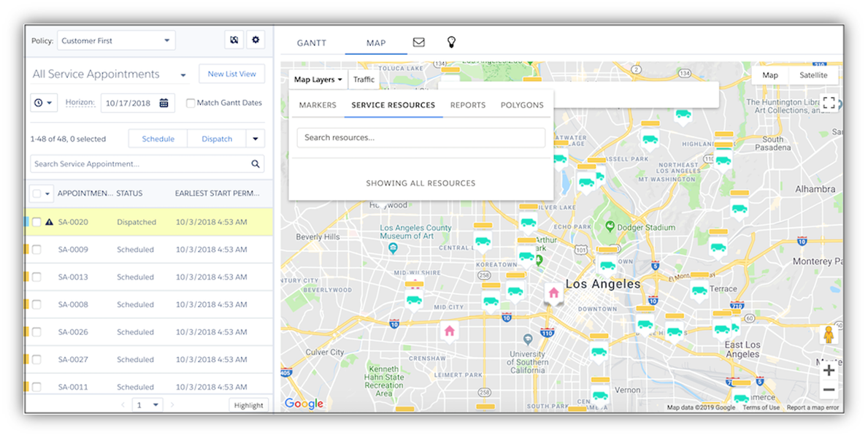Click the New List View button
Screen dimensions: 868x438
click(x=231, y=74)
